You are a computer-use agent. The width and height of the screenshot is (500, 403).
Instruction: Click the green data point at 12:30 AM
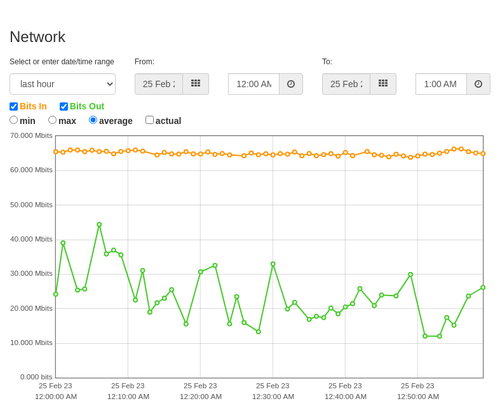(x=273, y=264)
